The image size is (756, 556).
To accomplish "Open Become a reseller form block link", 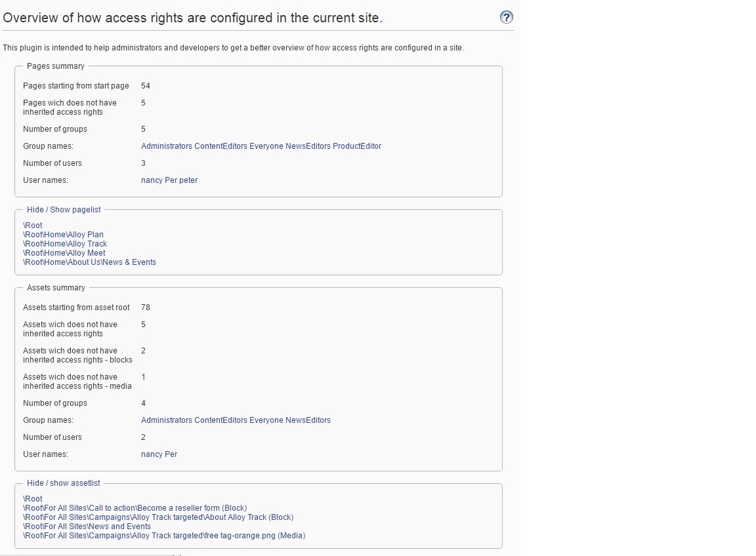I will pos(135,508).
